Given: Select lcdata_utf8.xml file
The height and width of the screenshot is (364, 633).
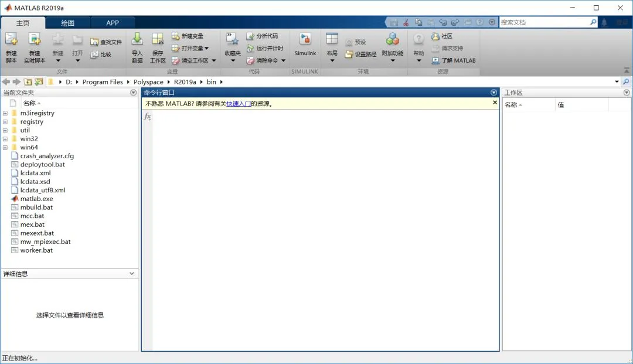Looking at the screenshot, I should coord(43,190).
